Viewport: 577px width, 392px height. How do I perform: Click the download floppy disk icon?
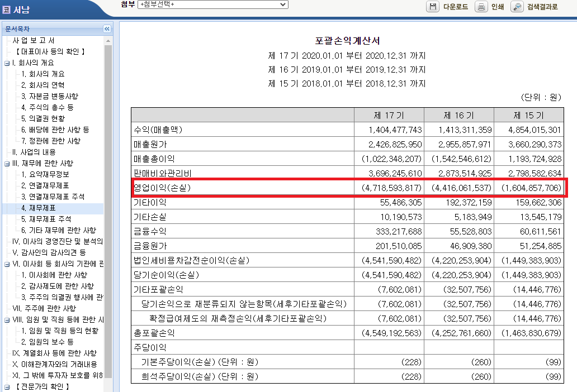click(x=433, y=7)
